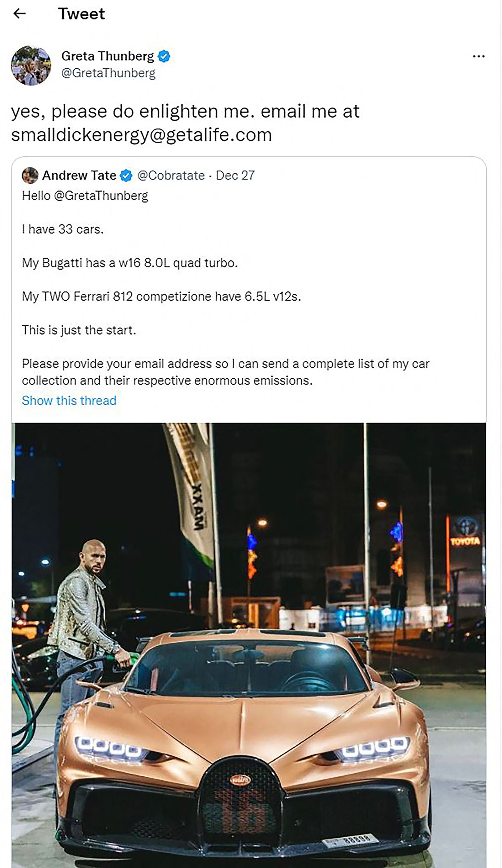
Task: Click the smalldickenergy@getalife.com email text
Action: pos(141,135)
